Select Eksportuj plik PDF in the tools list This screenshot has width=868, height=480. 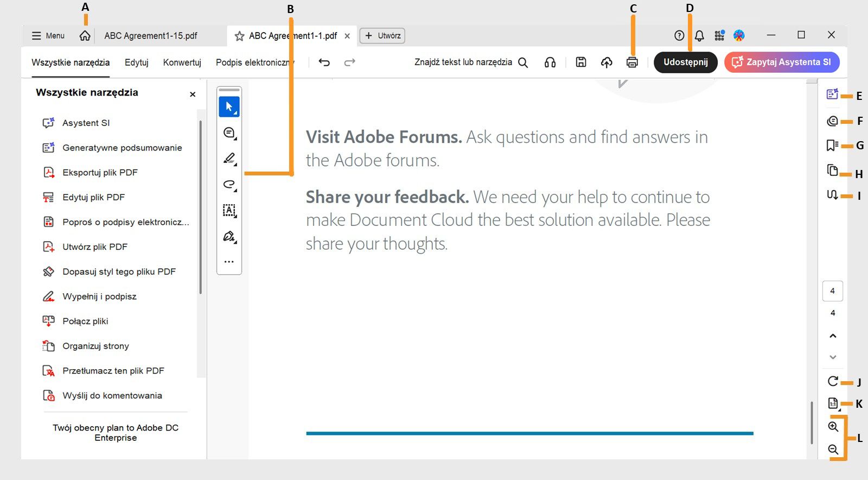click(100, 173)
